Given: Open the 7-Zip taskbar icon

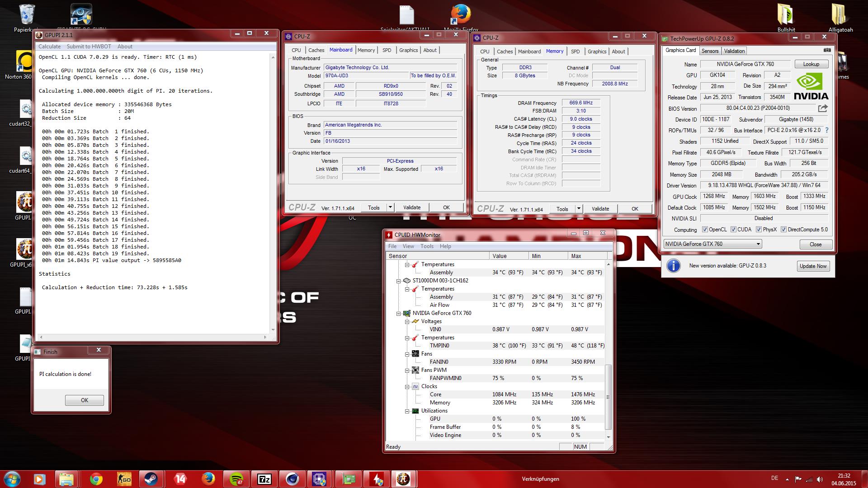Looking at the screenshot, I should coord(264,479).
